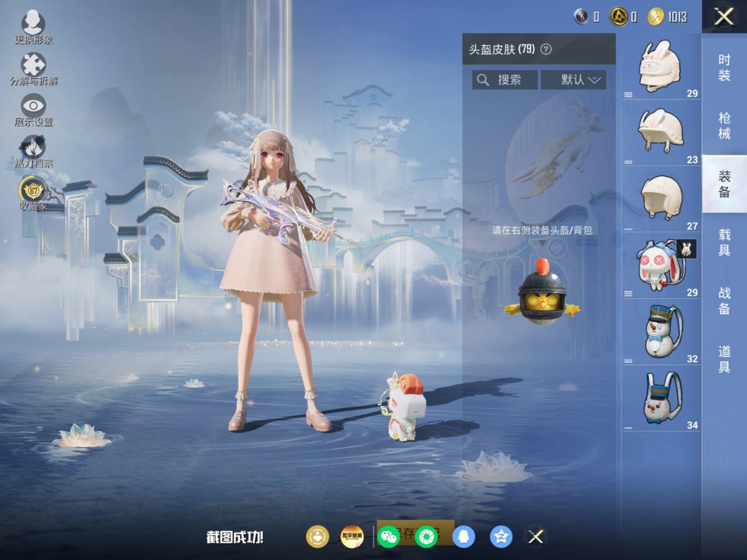Select the plain white helmet numbered 27
The width and height of the screenshot is (747, 560).
[x=661, y=200]
